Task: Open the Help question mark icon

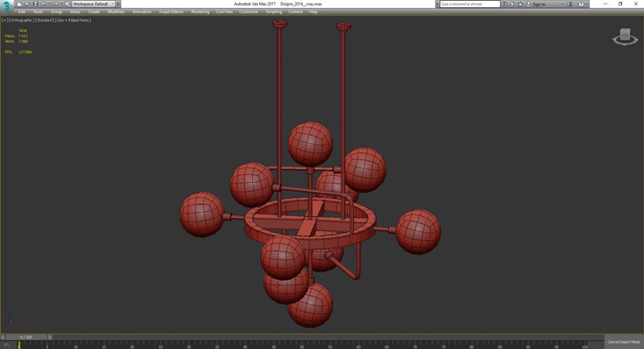Action: pos(581,4)
